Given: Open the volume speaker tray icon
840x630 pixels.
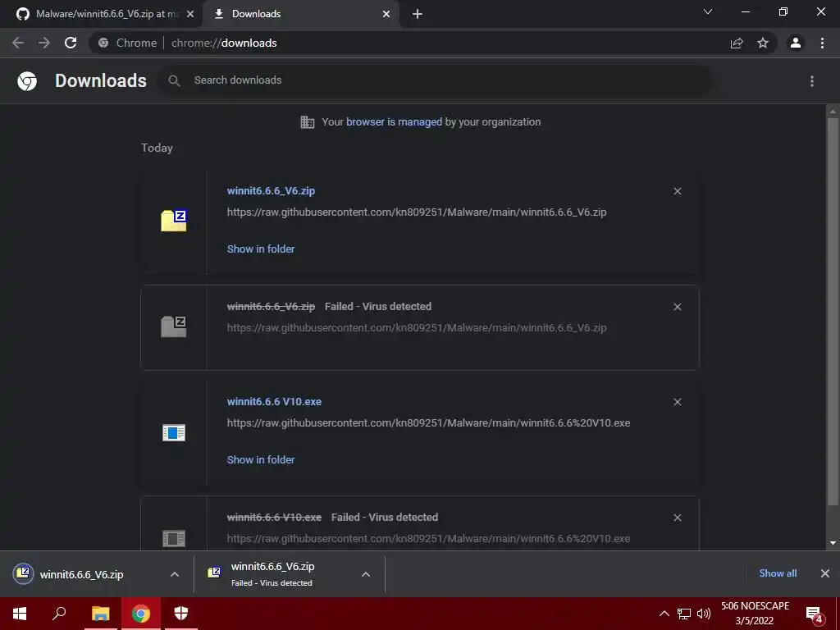Looking at the screenshot, I should 703,614.
